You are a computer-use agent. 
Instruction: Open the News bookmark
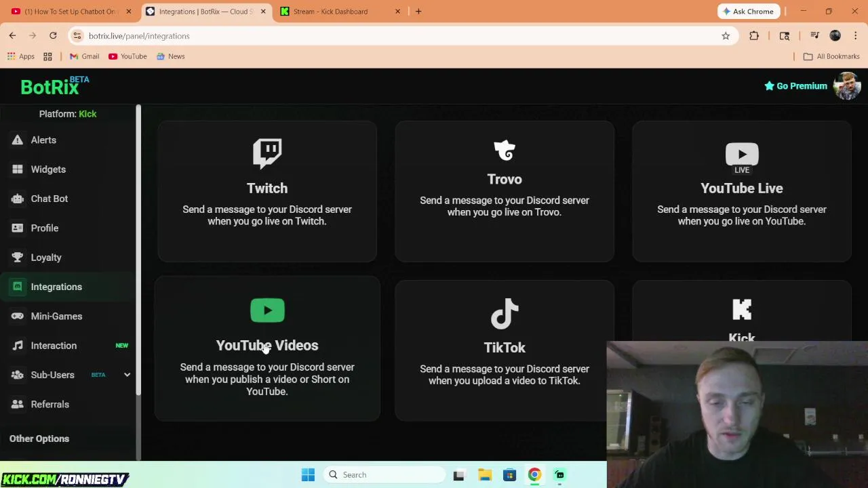coord(170,56)
